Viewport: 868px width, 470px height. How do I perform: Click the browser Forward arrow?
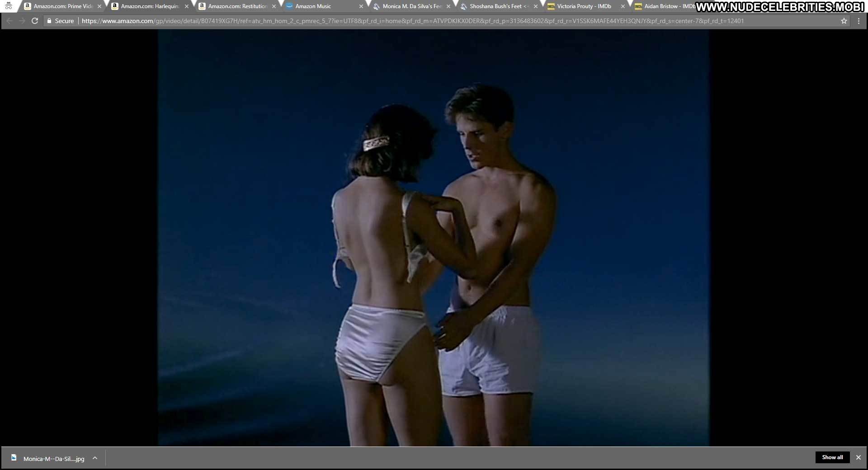click(22, 21)
